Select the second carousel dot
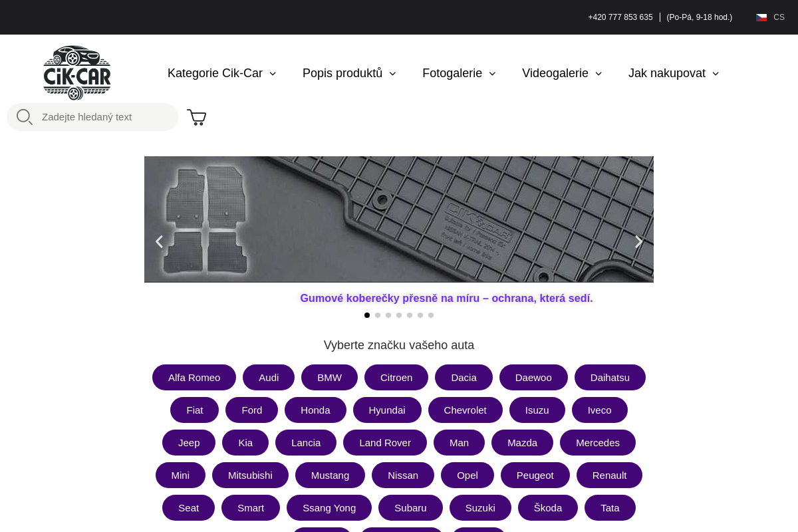Screen dimensions: 798x532 (378, 315)
